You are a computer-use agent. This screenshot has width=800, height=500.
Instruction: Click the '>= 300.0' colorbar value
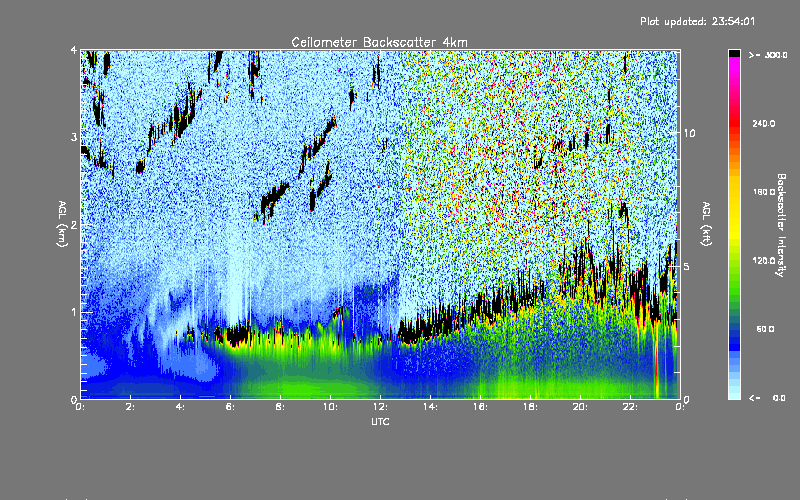pos(768,55)
